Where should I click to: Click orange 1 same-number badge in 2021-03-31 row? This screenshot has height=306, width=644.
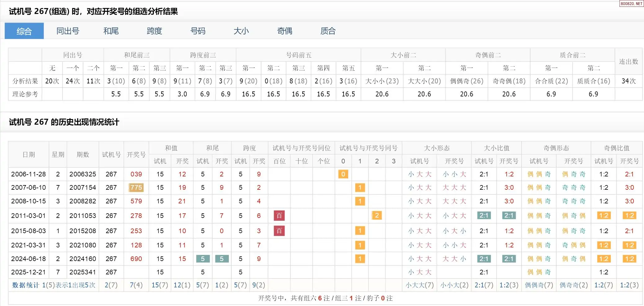point(360,245)
